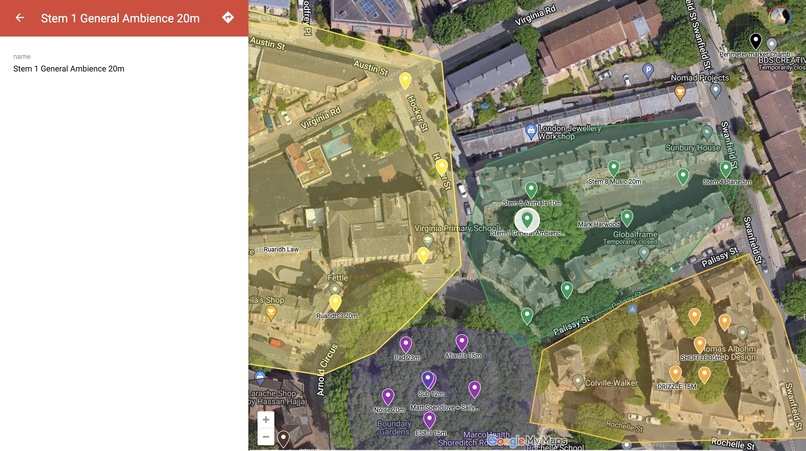
Task: Open the blue Larache Shop pin
Action: [x=260, y=378]
